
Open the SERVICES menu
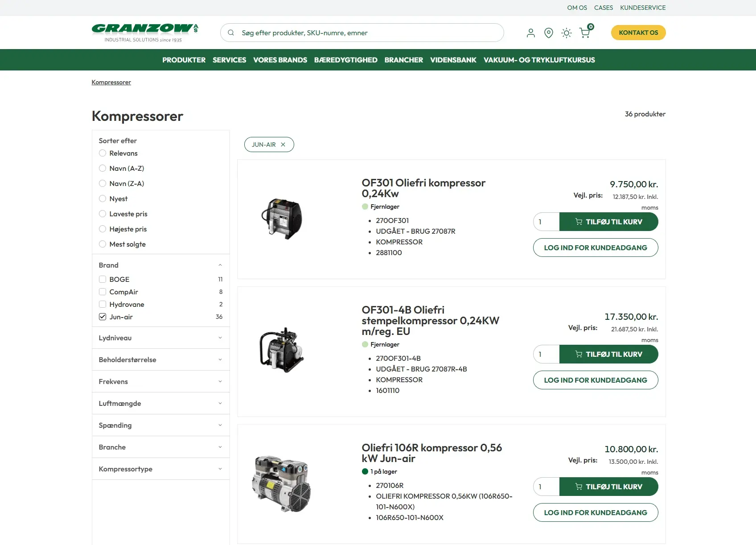point(229,60)
